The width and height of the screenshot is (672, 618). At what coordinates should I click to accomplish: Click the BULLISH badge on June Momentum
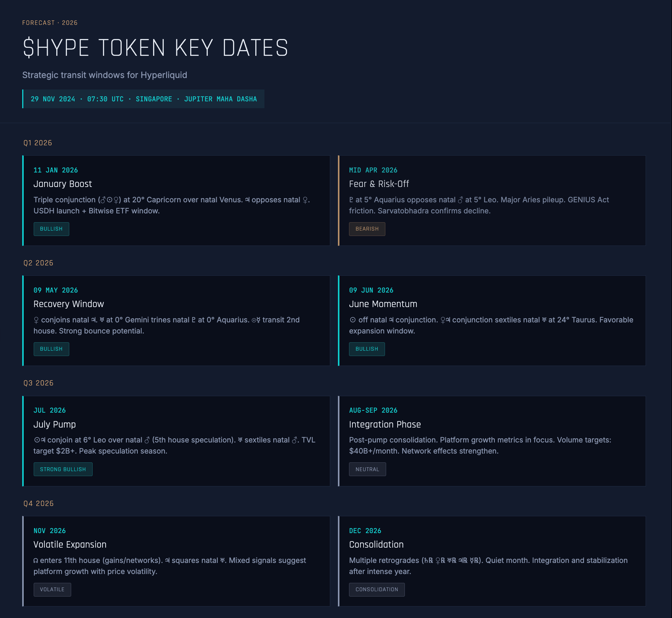coord(367,349)
